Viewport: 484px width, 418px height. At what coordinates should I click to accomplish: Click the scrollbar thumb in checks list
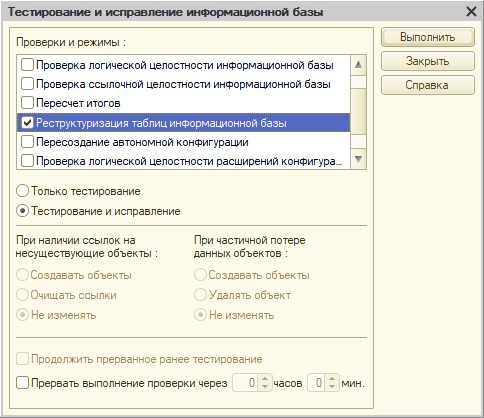[x=359, y=112]
